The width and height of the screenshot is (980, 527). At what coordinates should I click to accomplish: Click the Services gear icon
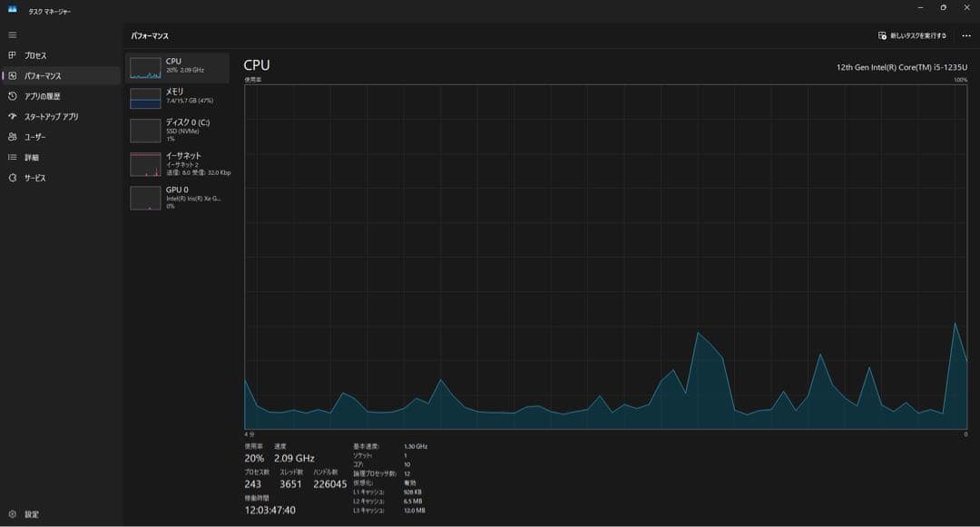[x=13, y=178]
